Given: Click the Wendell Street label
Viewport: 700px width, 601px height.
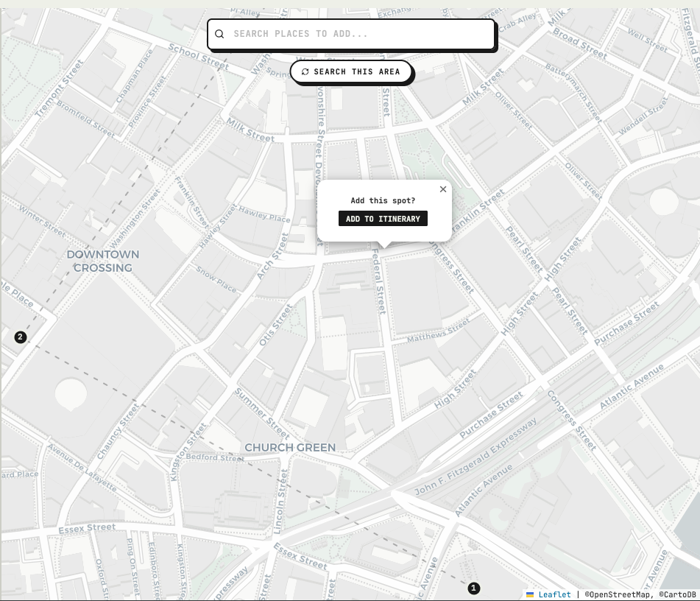Looking at the screenshot, I should tap(643, 116).
